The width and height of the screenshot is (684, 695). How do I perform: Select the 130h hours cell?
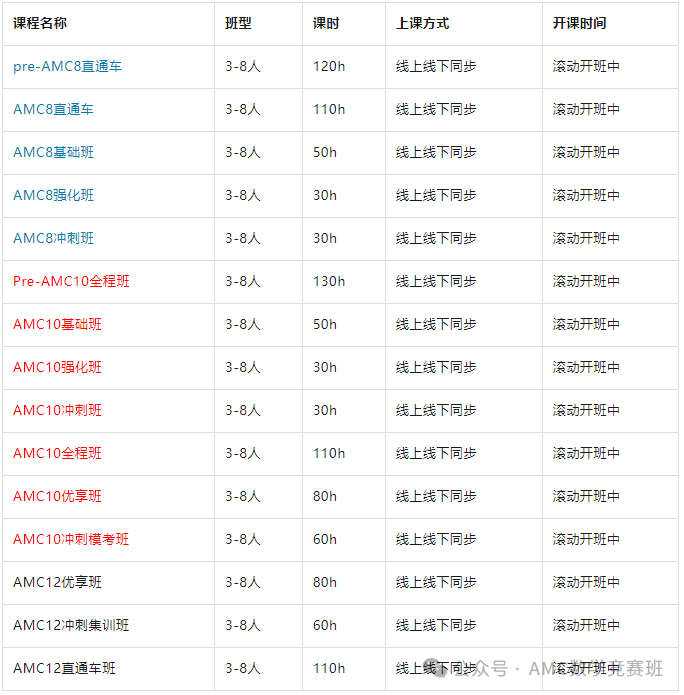click(329, 281)
